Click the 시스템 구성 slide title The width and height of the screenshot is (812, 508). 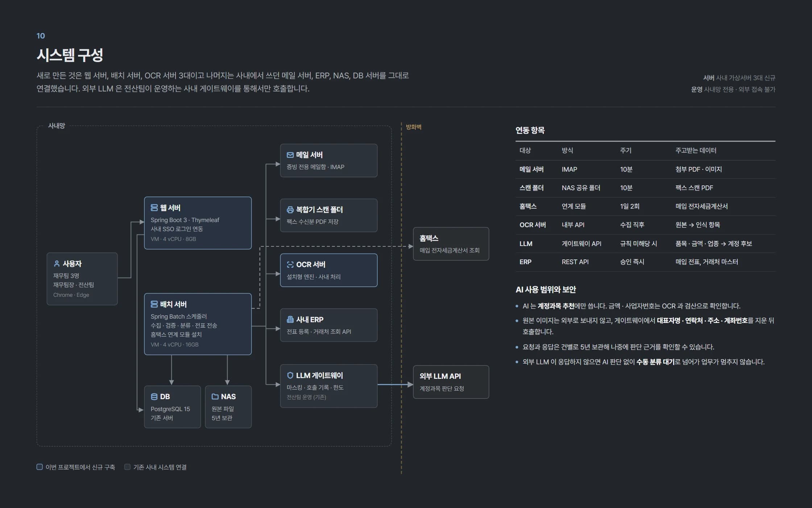pyautogui.click(x=70, y=55)
